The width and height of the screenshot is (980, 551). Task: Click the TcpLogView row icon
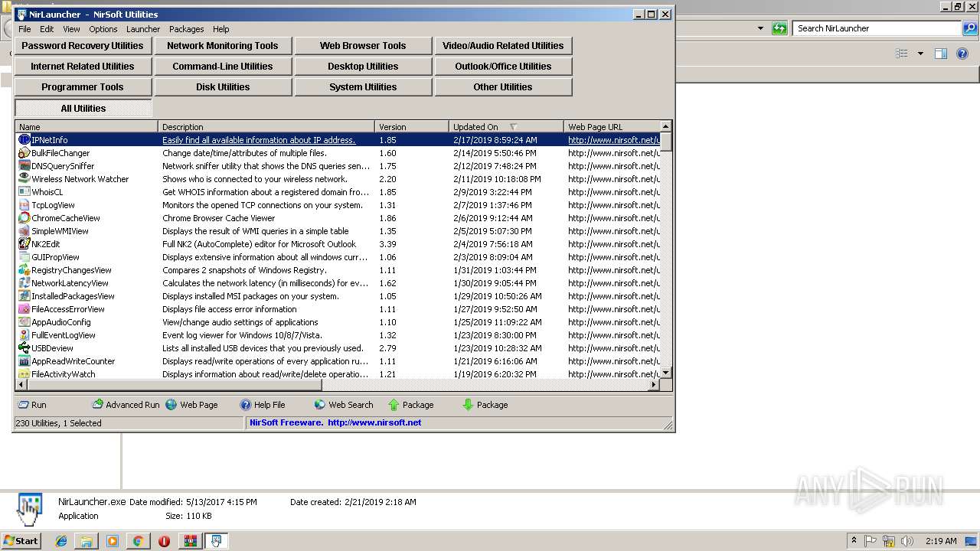click(24, 205)
